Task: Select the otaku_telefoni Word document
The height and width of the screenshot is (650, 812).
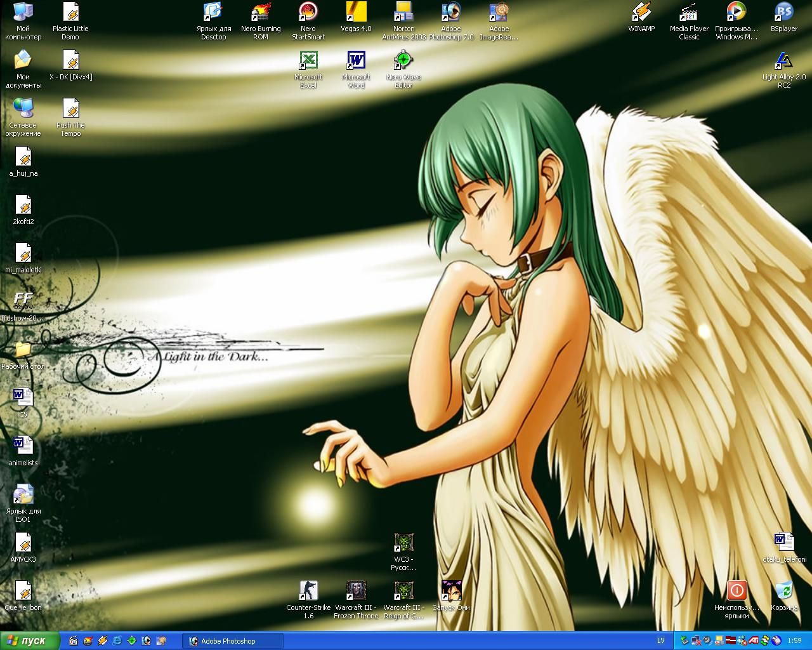Action: pos(784,548)
